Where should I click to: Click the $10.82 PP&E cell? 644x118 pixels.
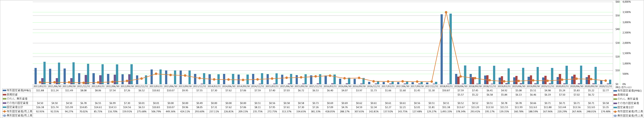[156, 91]
